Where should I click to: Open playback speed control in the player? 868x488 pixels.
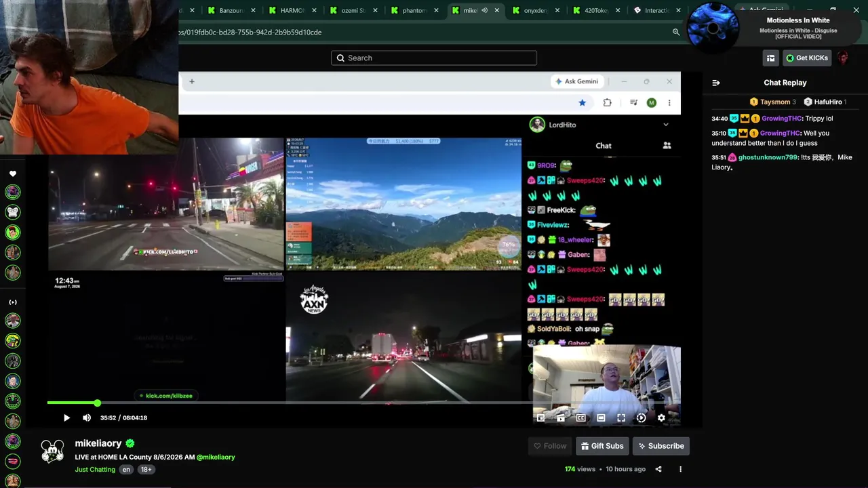coord(641,418)
